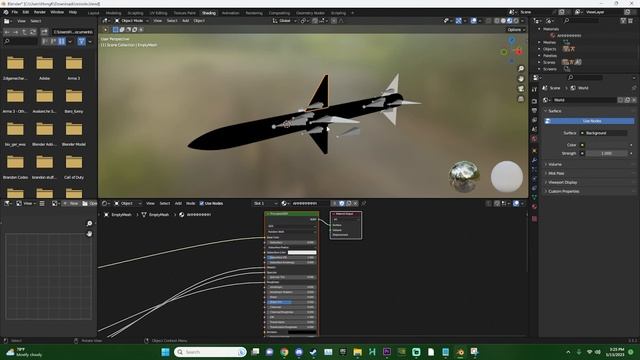640x360 pixels.
Task: Open the Global transform orientation dropdown
Action: pyautogui.click(x=284, y=21)
